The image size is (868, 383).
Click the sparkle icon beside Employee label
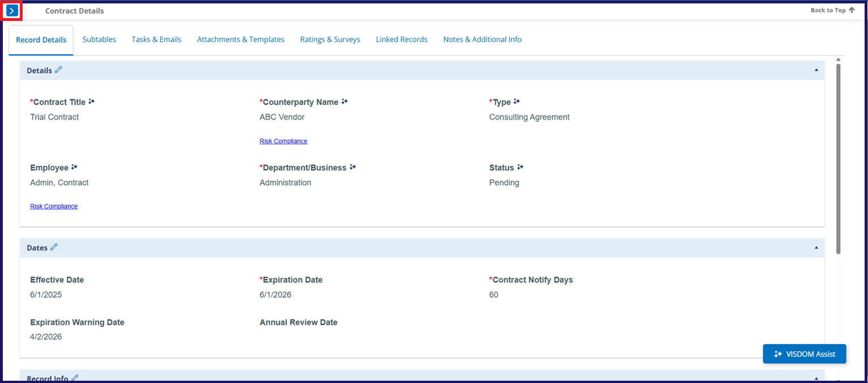[74, 167]
